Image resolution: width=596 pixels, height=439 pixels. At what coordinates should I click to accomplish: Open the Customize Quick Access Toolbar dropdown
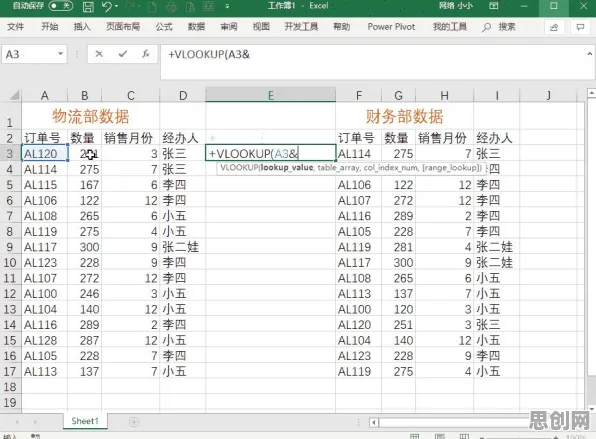(x=227, y=6)
